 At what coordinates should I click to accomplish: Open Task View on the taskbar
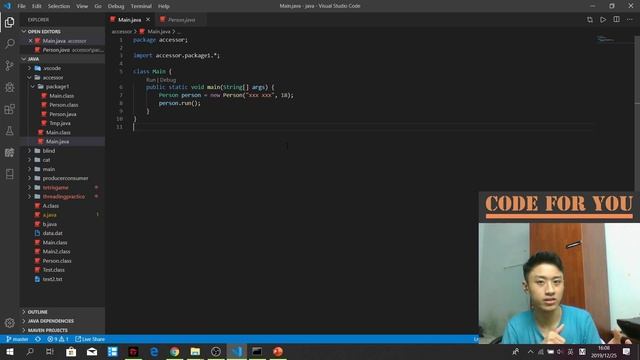pyautogui.click(x=50, y=352)
